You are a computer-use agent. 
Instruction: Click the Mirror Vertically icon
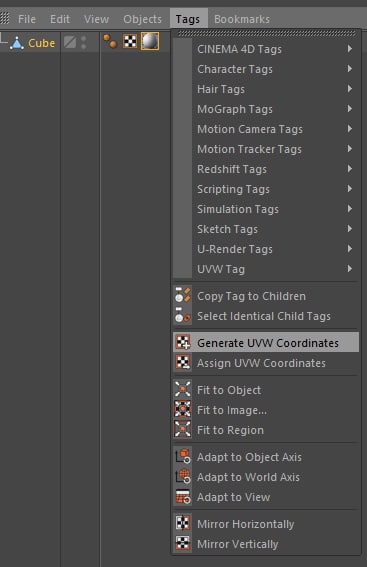(183, 543)
